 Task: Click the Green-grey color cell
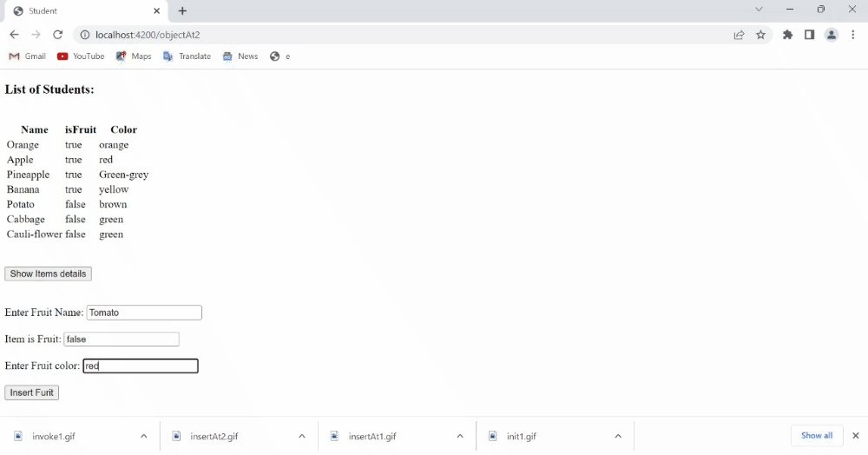[123, 175]
